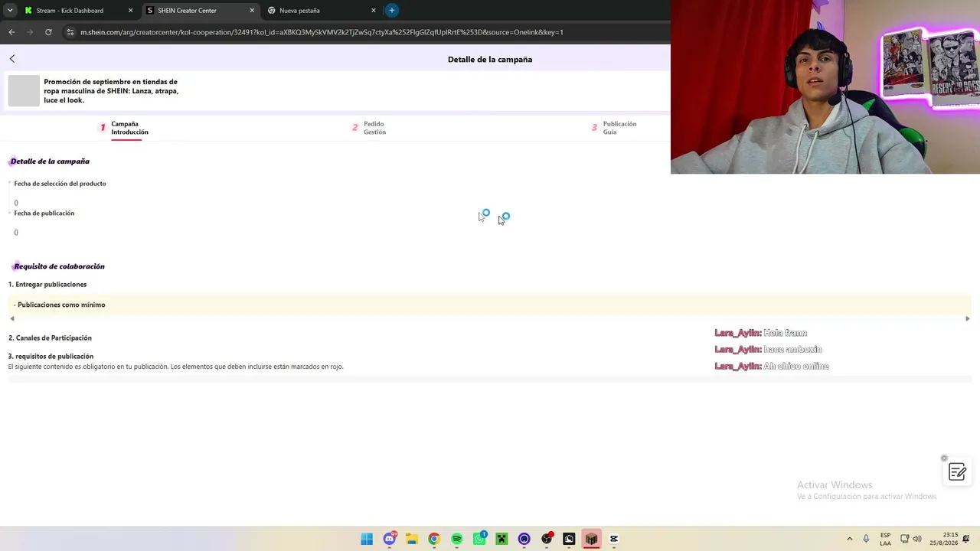Open a new browser tab

(x=392, y=11)
